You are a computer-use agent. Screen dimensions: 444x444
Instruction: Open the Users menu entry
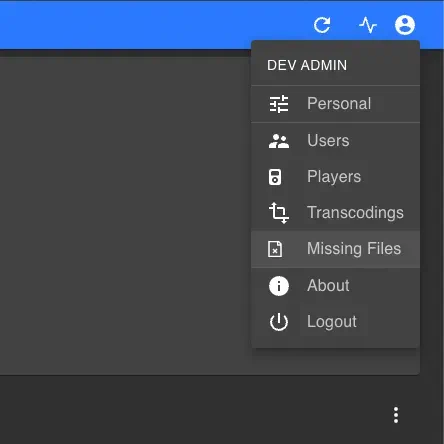tap(335, 141)
